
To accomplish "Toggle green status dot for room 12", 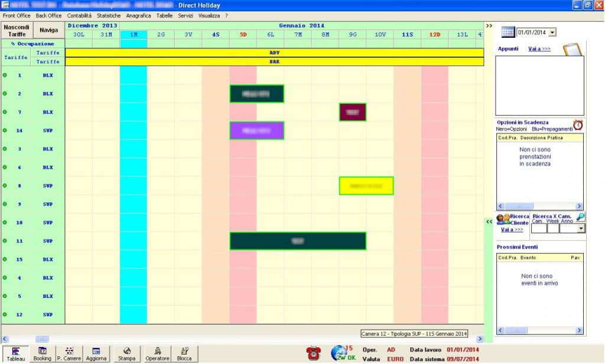I will [5, 314].
